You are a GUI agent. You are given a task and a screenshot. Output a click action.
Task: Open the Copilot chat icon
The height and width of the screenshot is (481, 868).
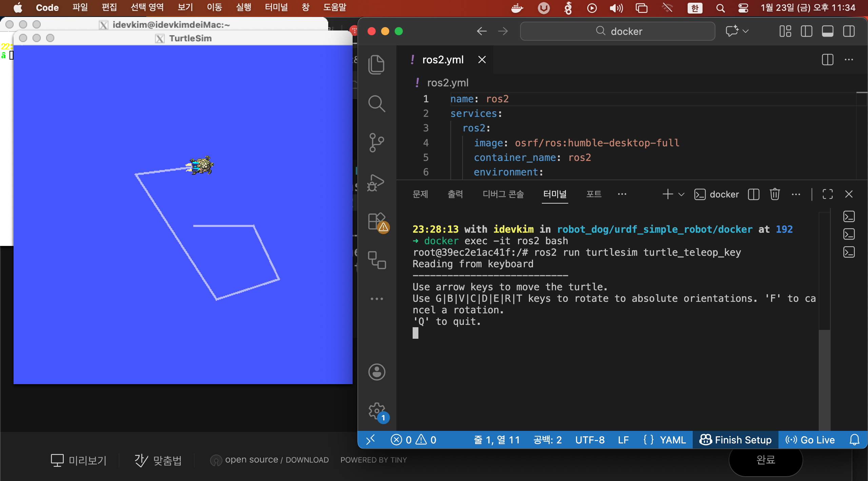(x=732, y=31)
